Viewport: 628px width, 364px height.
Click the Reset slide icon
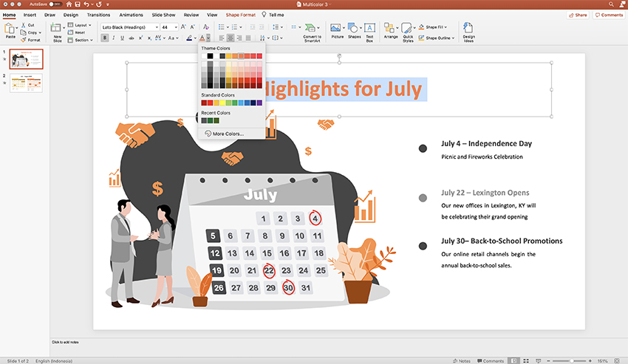pos(70,32)
